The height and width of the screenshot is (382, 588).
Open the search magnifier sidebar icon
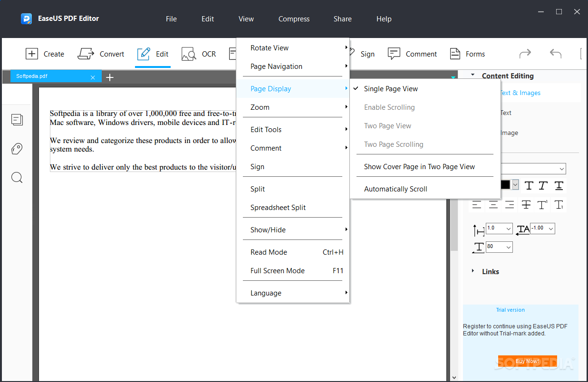tap(17, 178)
